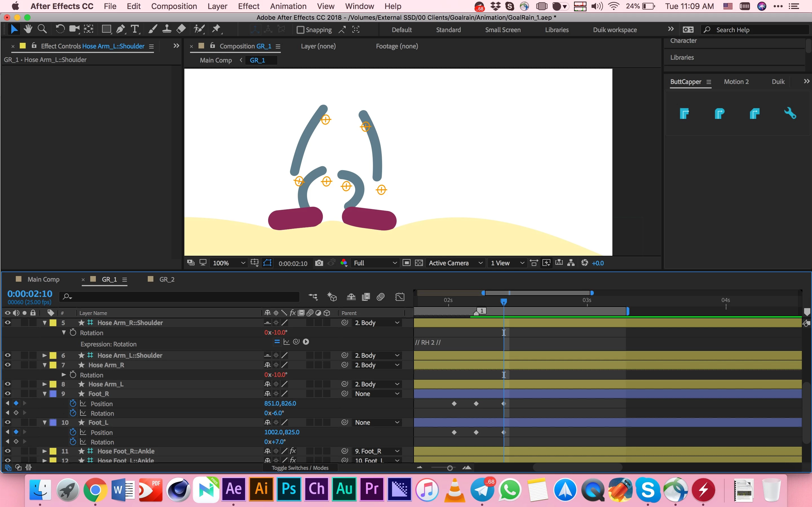
Task: Open the Graph Editor in the timeline
Action: pos(400,297)
